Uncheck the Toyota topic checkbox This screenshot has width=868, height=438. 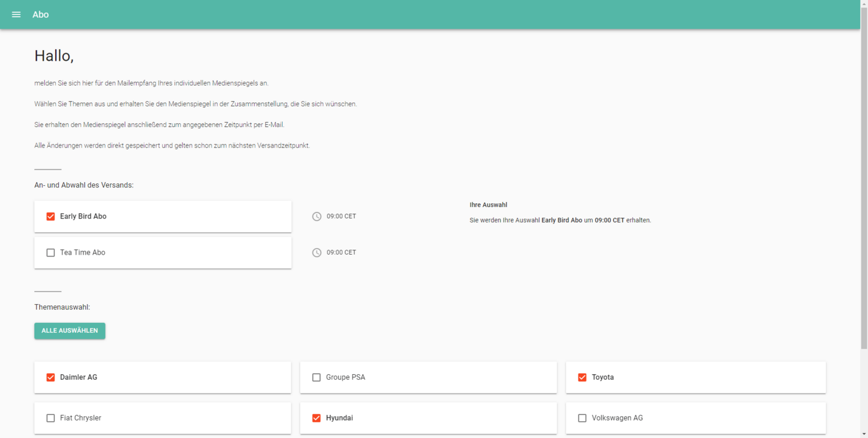pos(582,377)
